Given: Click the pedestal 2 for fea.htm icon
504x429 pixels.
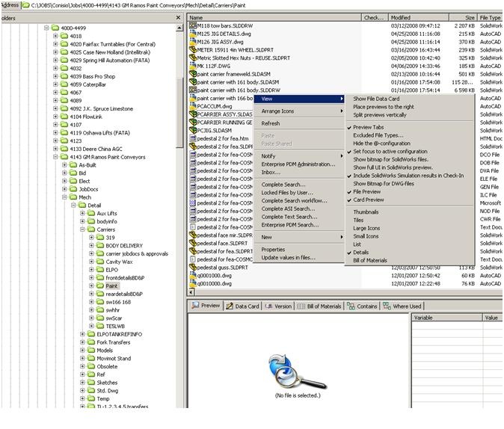Looking at the screenshot, I should point(192,138).
